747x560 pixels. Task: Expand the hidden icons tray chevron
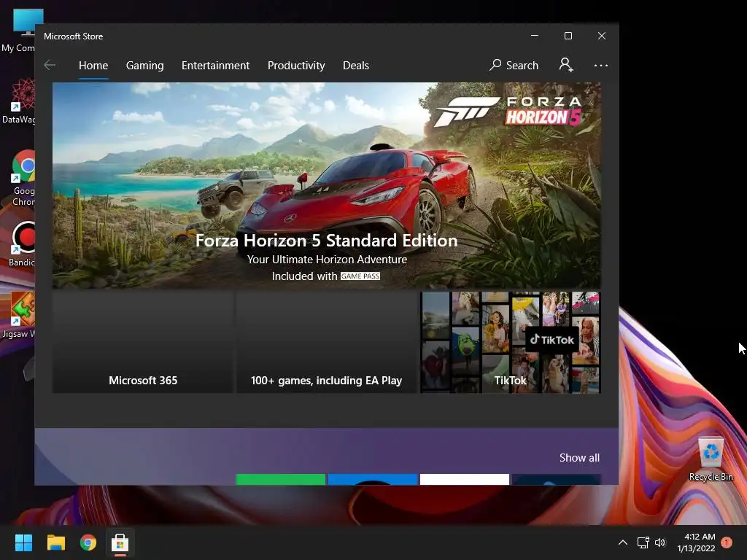click(623, 542)
